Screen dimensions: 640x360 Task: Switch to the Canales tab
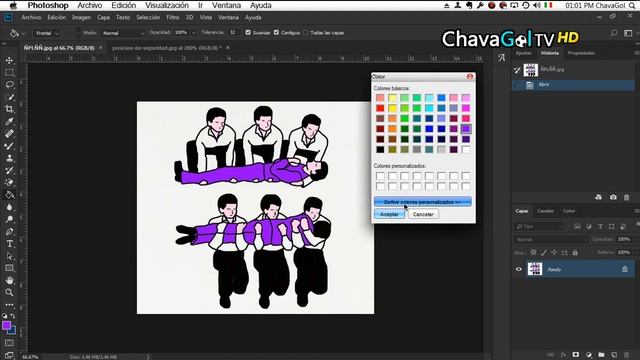pos(545,211)
